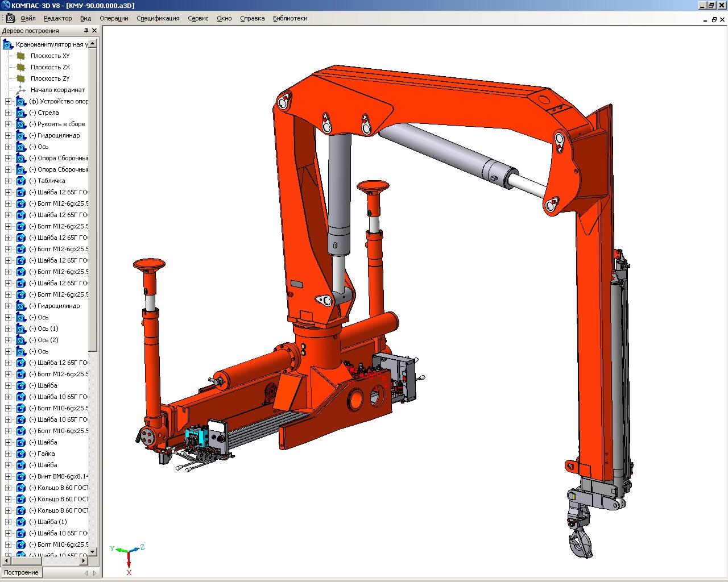This screenshot has height=582, width=728.
Task: Select the Стрела assembly icon in tree
Action: pyautogui.click(x=21, y=113)
